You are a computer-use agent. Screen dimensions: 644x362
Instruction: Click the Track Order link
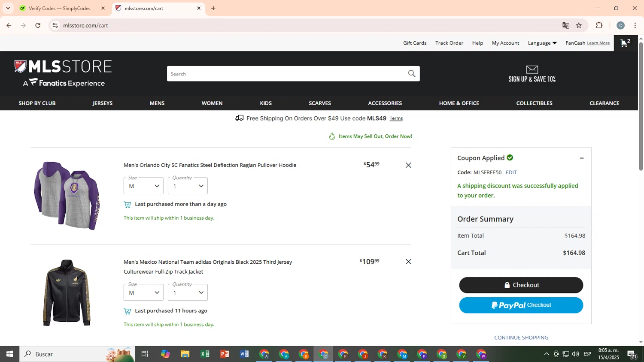click(x=449, y=43)
